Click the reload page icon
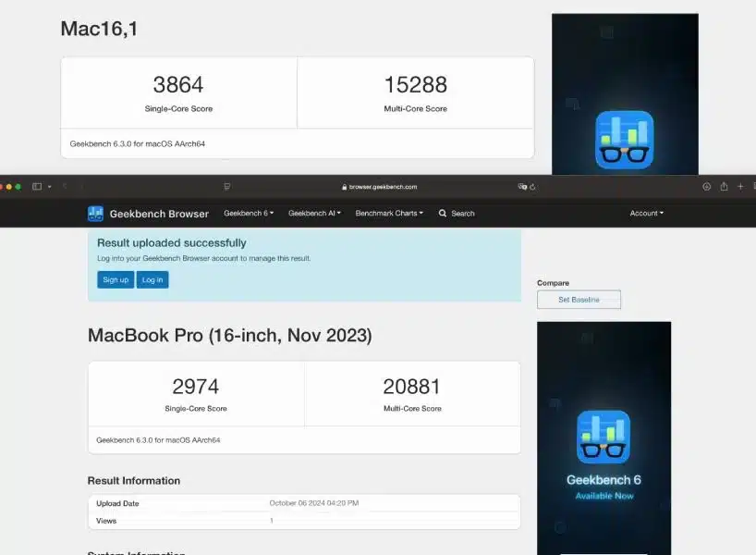The width and height of the screenshot is (756, 555). [x=533, y=187]
